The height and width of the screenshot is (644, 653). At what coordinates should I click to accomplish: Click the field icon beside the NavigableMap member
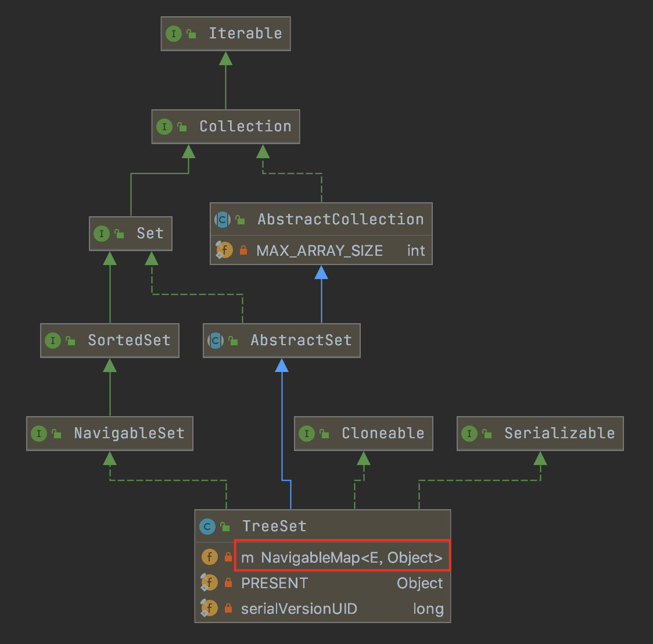tap(210, 556)
